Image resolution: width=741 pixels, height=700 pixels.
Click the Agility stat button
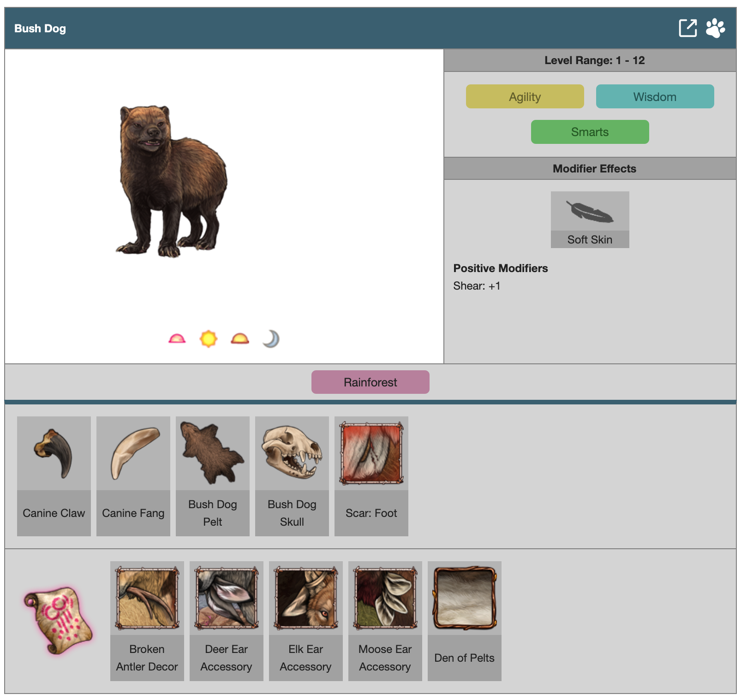pyautogui.click(x=525, y=96)
